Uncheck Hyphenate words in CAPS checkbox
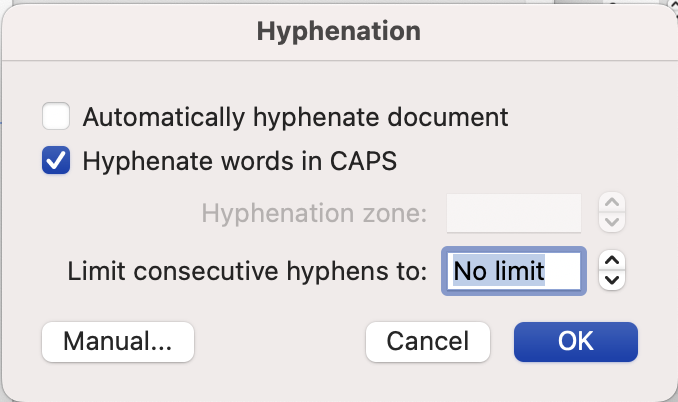The height and width of the screenshot is (402, 678). (56, 161)
